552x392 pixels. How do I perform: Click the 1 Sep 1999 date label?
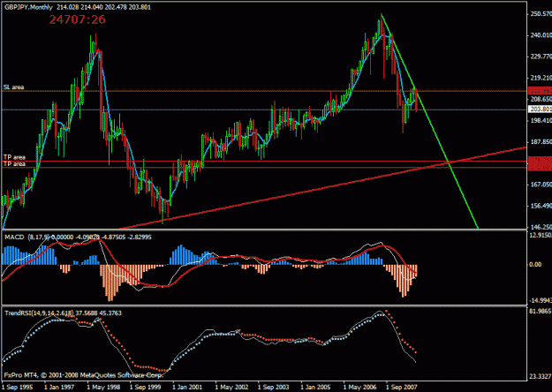146,387
